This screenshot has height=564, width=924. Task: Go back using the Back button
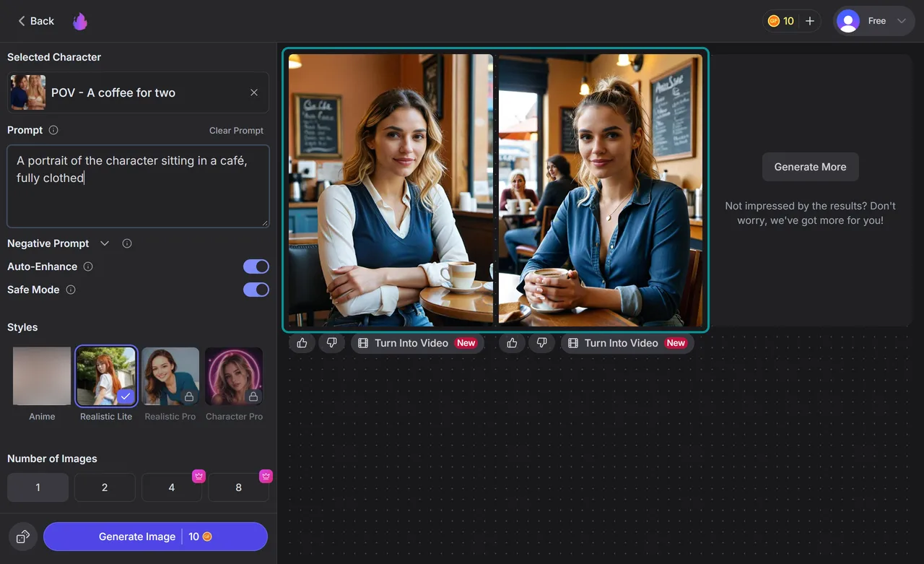pos(36,21)
